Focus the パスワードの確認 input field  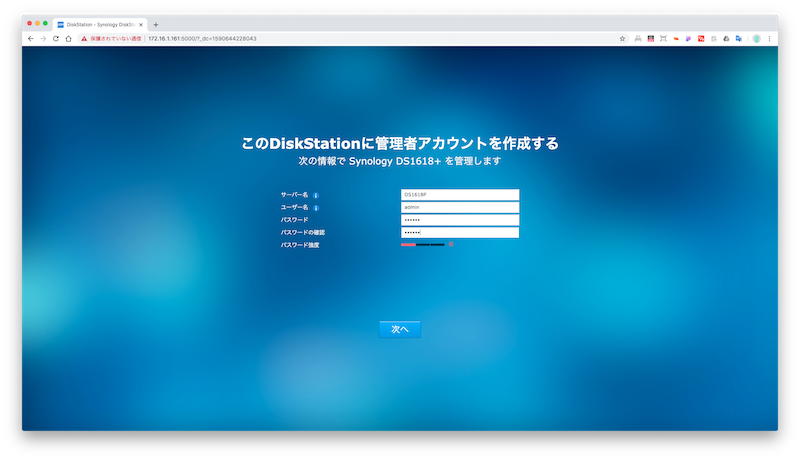[460, 233]
